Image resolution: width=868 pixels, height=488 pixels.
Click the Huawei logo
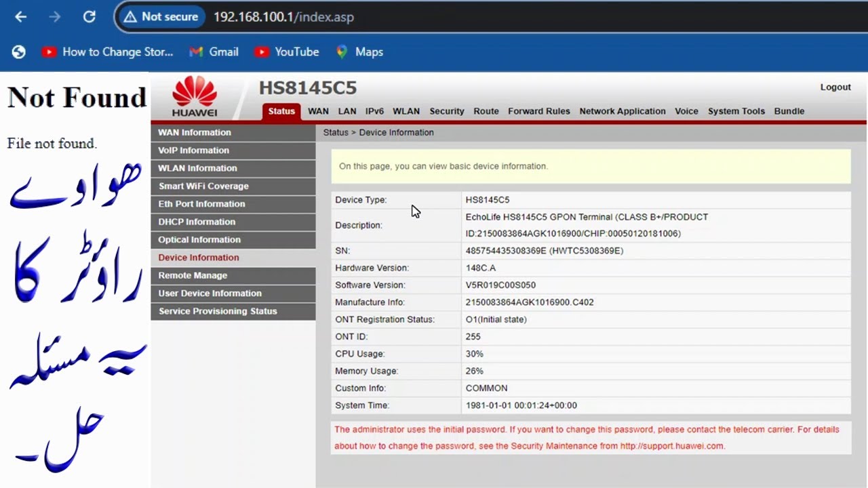[195, 96]
